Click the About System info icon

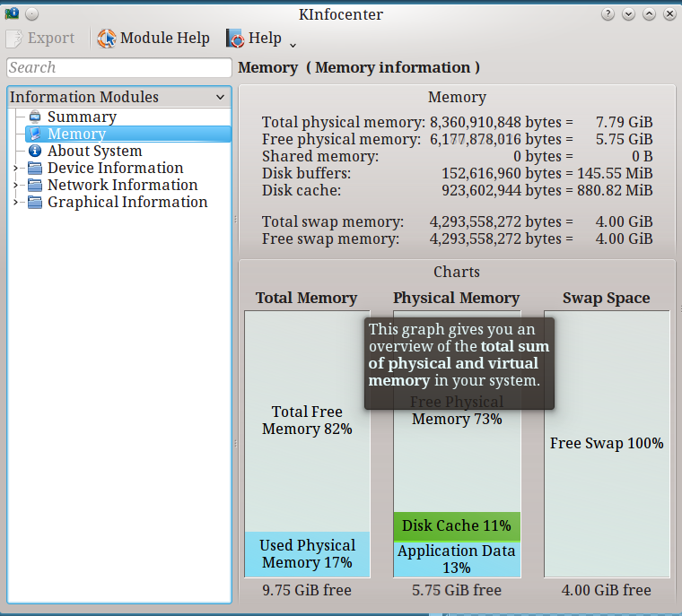pos(35,151)
